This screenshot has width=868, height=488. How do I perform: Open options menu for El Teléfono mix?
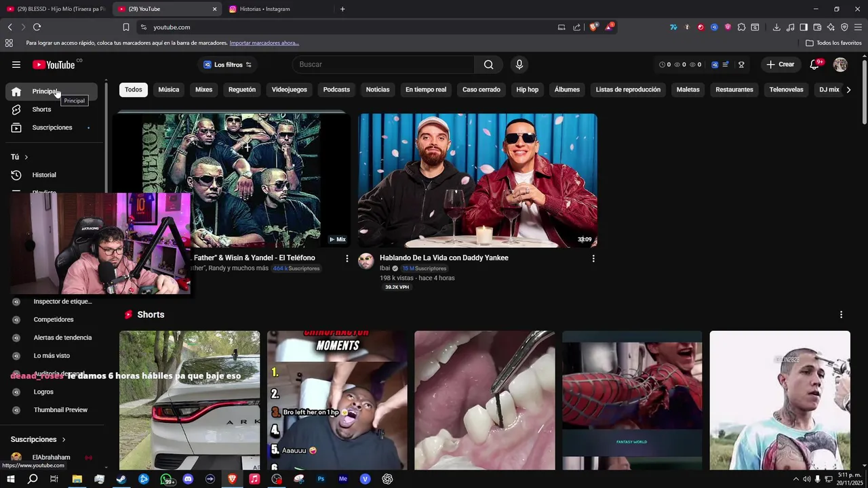(347, 258)
